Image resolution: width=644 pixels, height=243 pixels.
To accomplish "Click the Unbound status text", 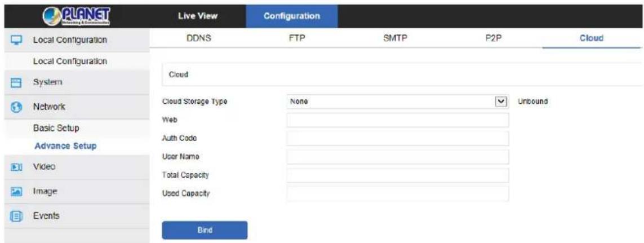I will click(x=533, y=101).
